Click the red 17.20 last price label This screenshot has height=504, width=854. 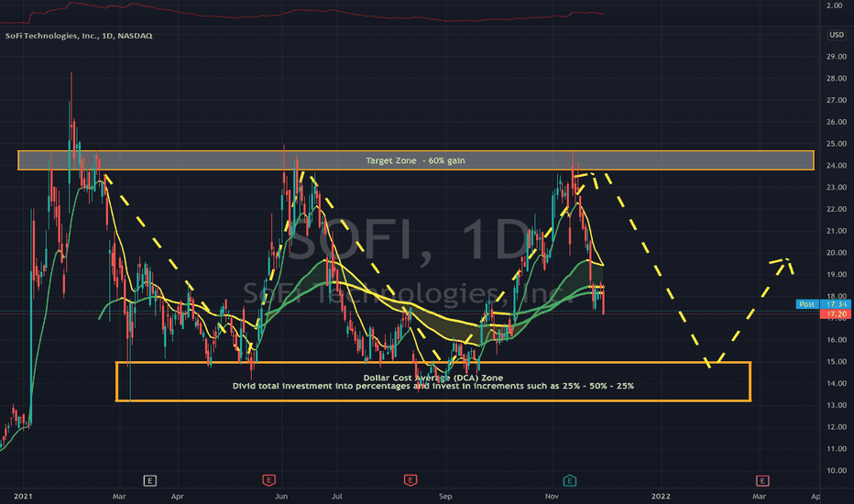[837, 314]
